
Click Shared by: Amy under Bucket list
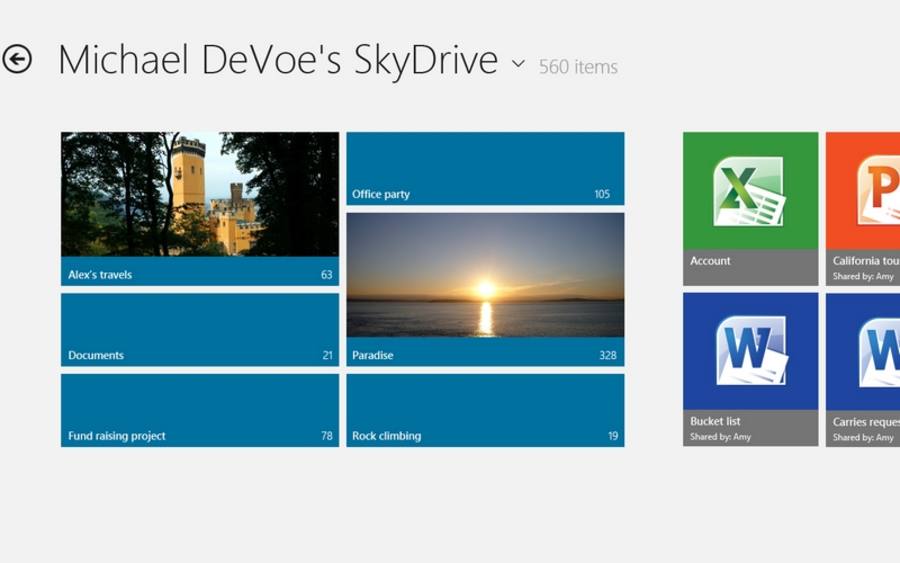pos(720,437)
